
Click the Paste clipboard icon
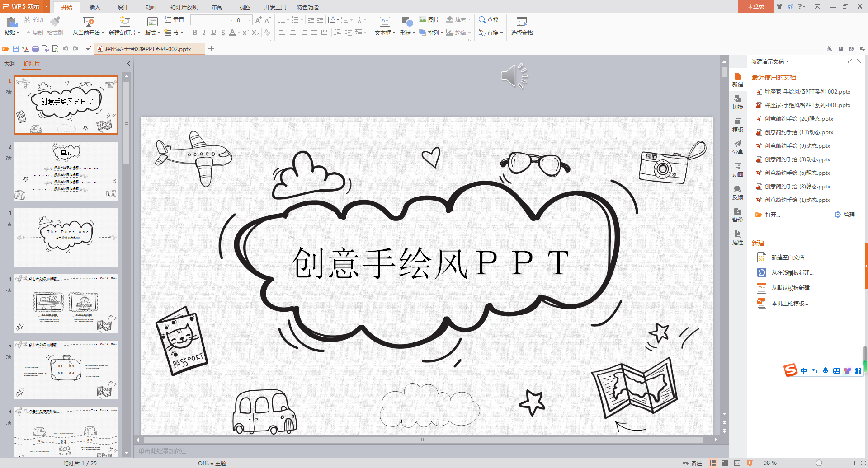(x=12, y=22)
